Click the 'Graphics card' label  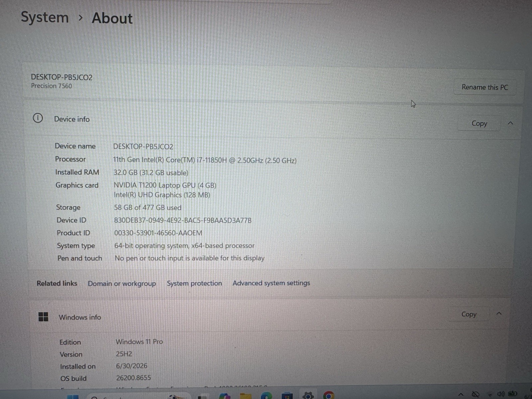coord(77,185)
